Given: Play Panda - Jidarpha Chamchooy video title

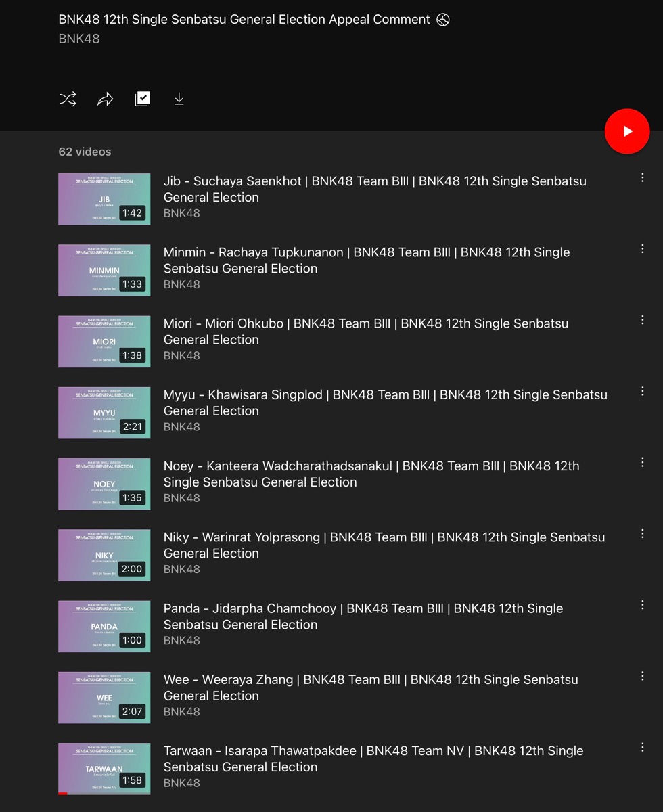Looking at the screenshot, I should 363,616.
